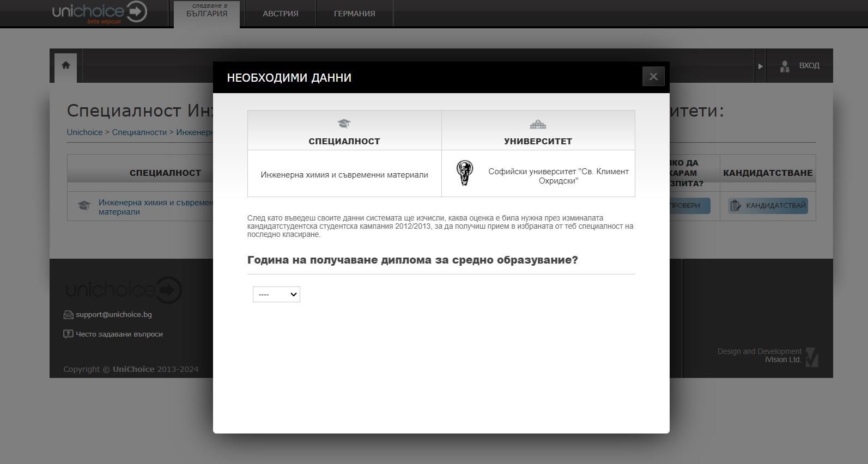Click the unichoice logo in header
The image size is (868, 464).
(x=99, y=12)
